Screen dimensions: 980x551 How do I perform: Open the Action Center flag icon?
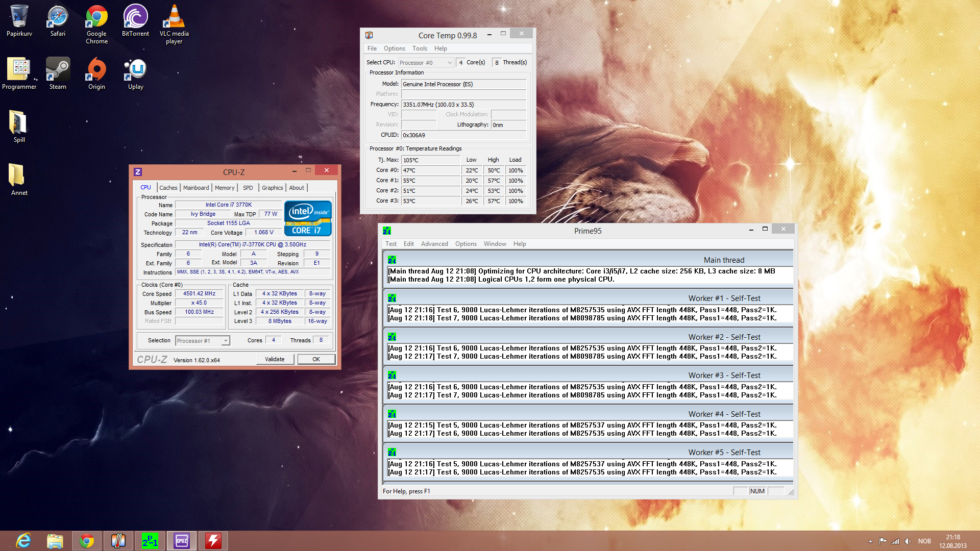(x=883, y=541)
